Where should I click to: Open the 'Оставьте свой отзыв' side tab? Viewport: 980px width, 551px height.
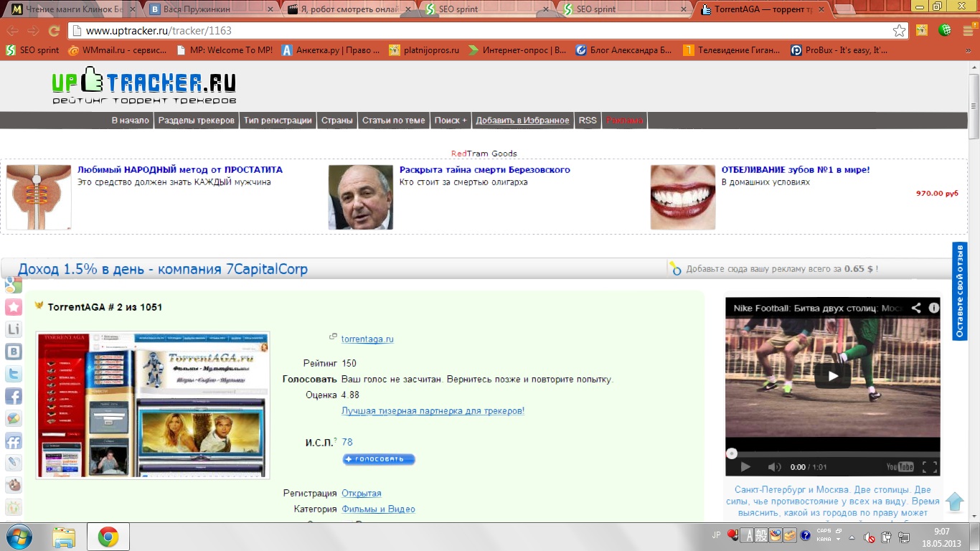click(x=959, y=291)
